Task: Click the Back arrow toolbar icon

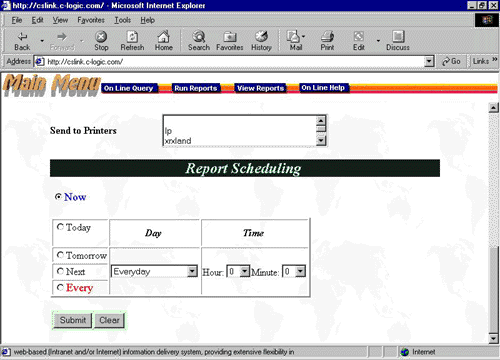Action: click(x=22, y=36)
